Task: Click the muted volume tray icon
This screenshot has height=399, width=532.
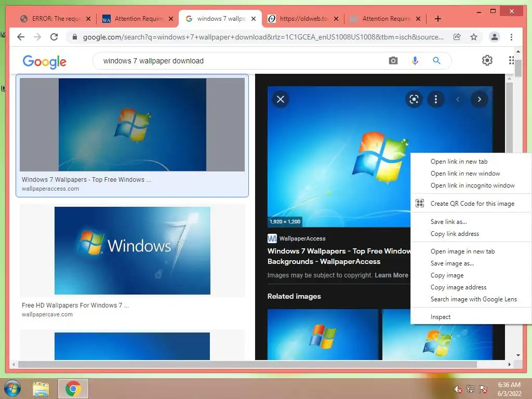Action: point(458,389)
